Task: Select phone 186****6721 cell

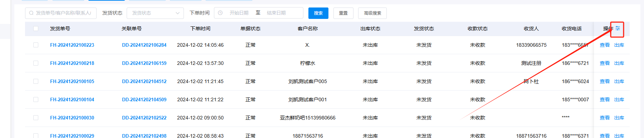Action: pos(575,63)
